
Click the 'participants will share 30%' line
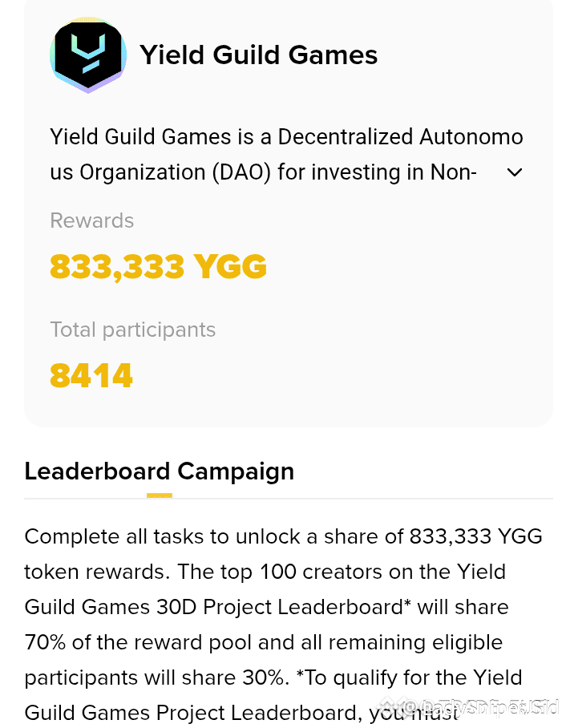(273, 677)
